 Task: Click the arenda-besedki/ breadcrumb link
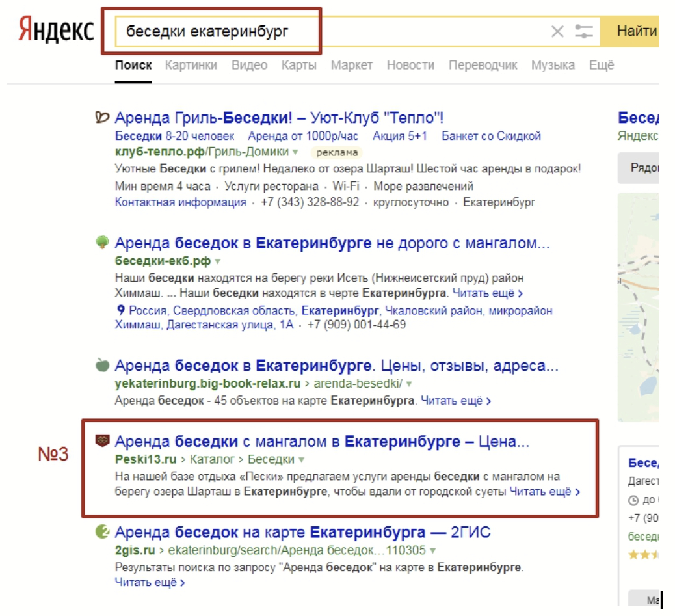tap(358, 384)
